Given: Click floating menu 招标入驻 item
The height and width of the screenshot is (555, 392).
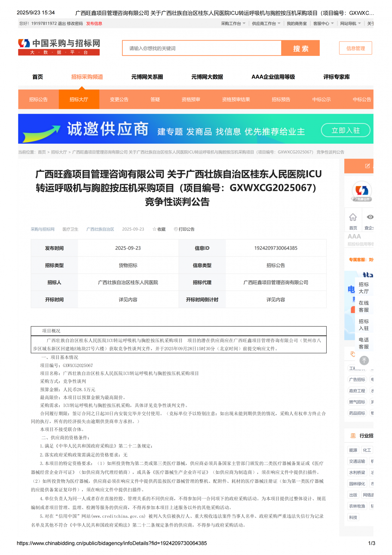Looking at the screenshot, I should 364,325.
